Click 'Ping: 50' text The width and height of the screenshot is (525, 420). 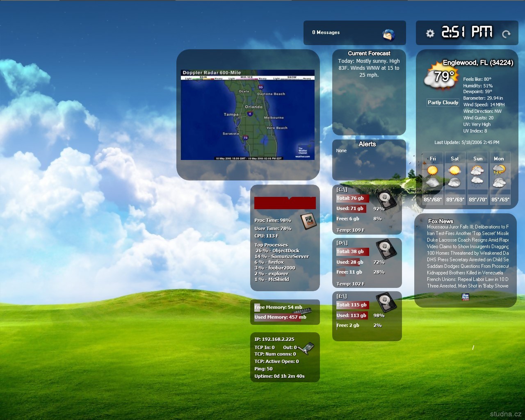(x=263, y=369)
